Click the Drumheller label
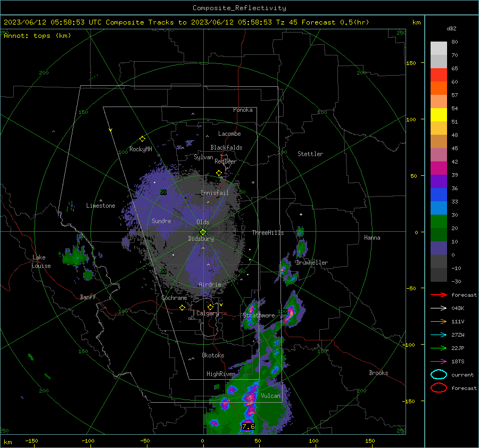The height and width of the screenshot is (448, 479). (311, 263)
